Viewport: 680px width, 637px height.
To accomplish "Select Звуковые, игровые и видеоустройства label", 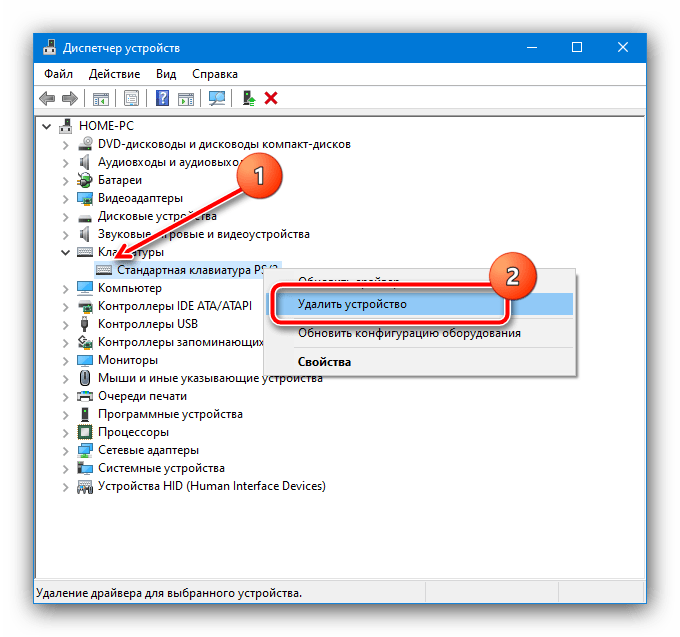I will [204, 234].
